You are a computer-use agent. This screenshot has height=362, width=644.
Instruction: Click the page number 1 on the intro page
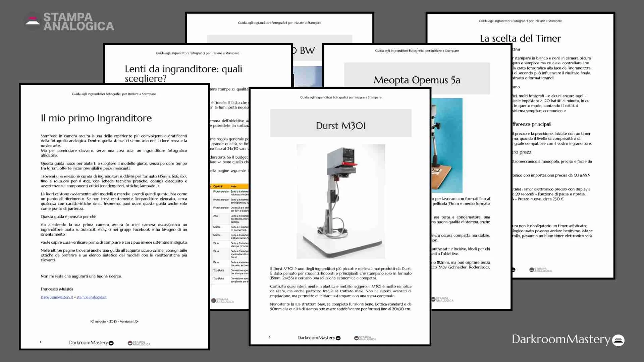point(40,342)
